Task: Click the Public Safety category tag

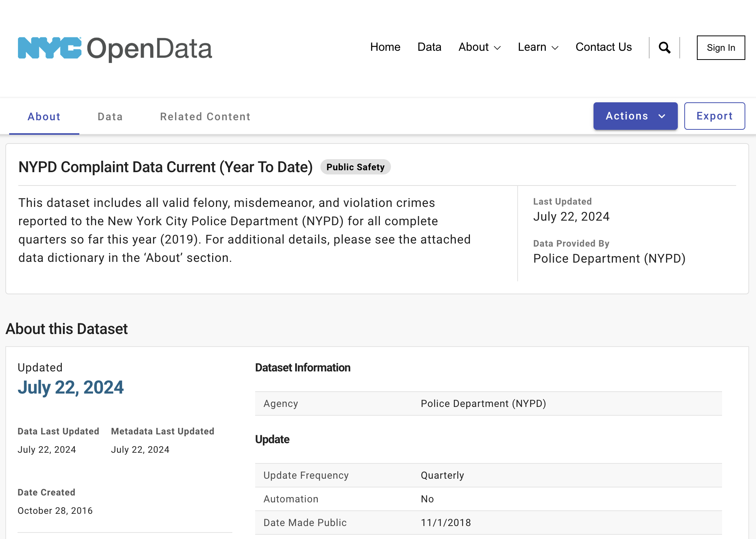Action: (355, 167)
